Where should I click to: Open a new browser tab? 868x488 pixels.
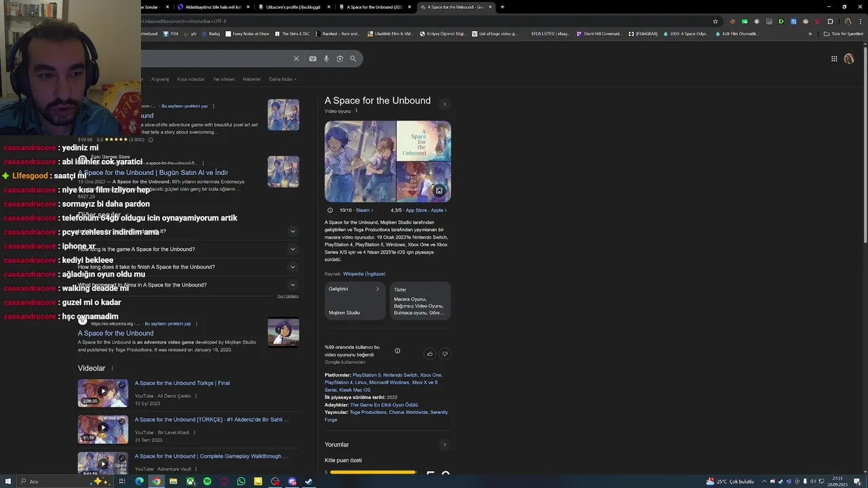[502, 7]
